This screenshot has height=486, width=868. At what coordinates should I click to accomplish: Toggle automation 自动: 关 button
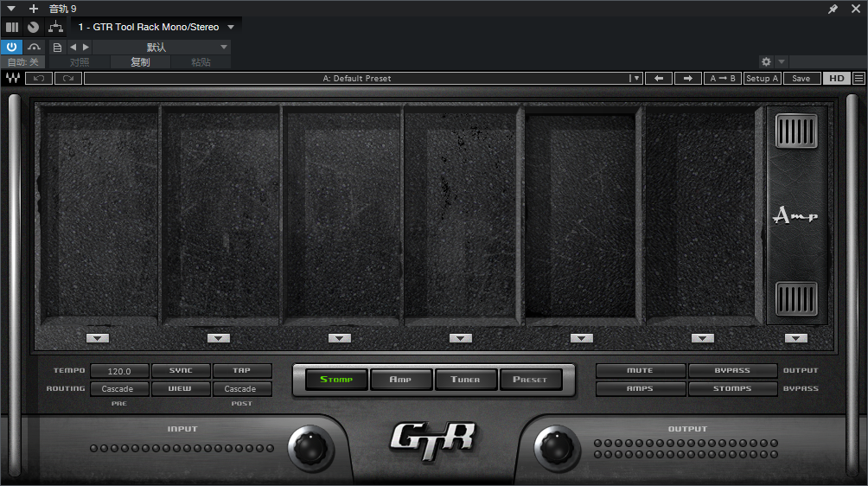[22, 62]
